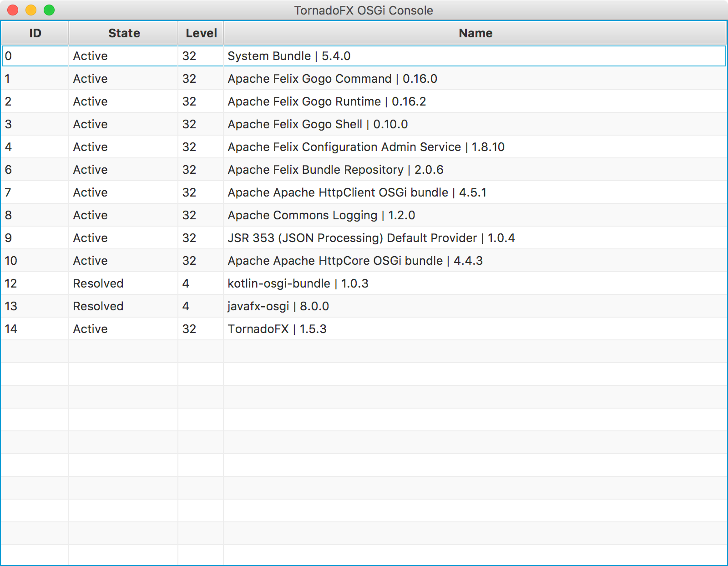This screenshot has height=566, width=728.
Task: Click ID cell 14 of TornadoFX
Action: [x=35, y=329]
